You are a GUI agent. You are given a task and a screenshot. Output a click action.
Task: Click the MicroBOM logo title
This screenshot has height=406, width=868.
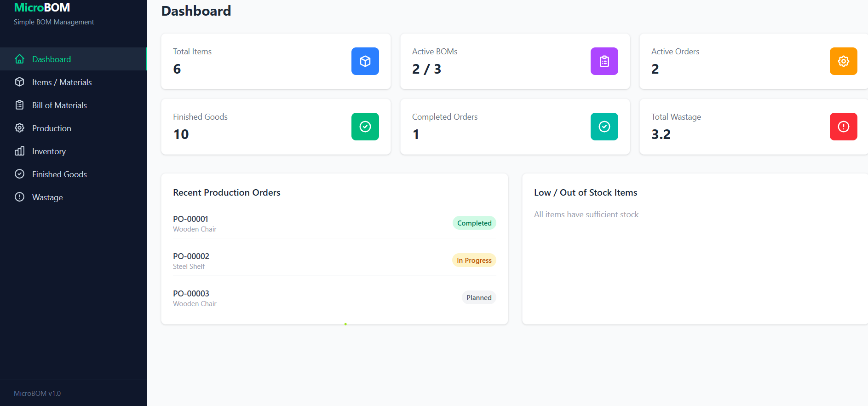point(42,8)
